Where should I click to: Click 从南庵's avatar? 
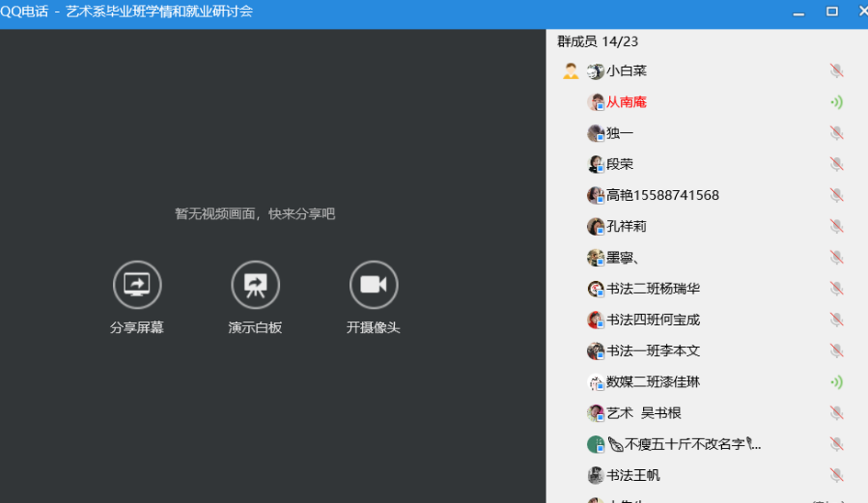click(x=595, y=103)
